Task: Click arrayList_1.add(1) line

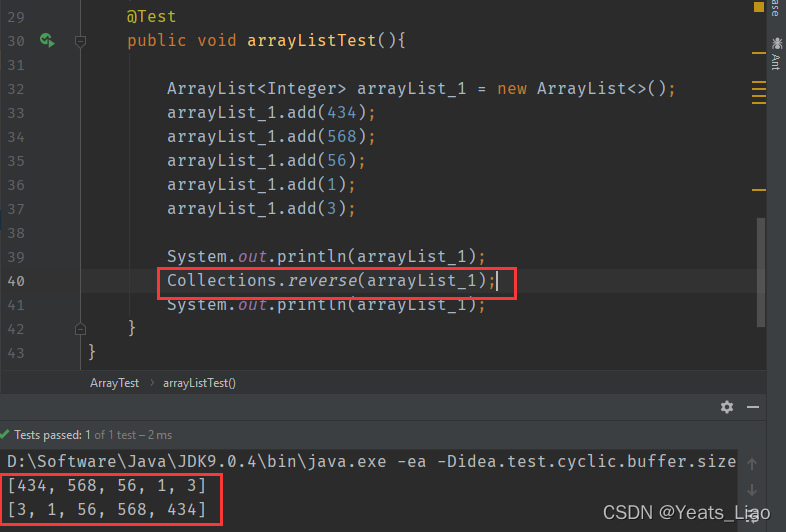Action: tap(261, 185)
